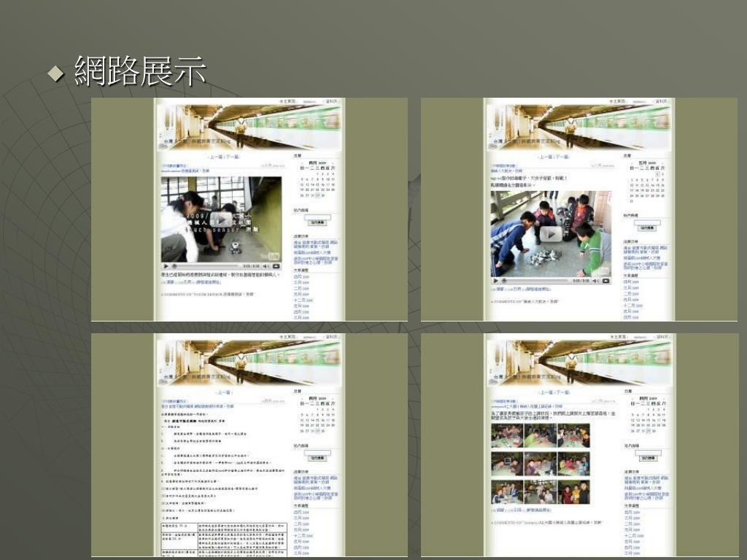Open the middle photo in the grid's top row
This screenshot has width=747, height=560.
[541, 436]
